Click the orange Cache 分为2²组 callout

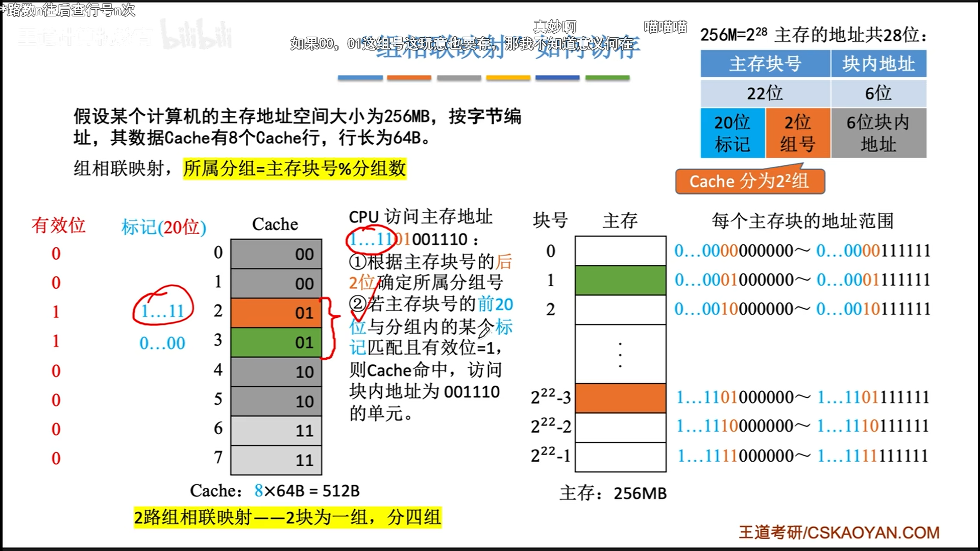(x=749, y=182)
